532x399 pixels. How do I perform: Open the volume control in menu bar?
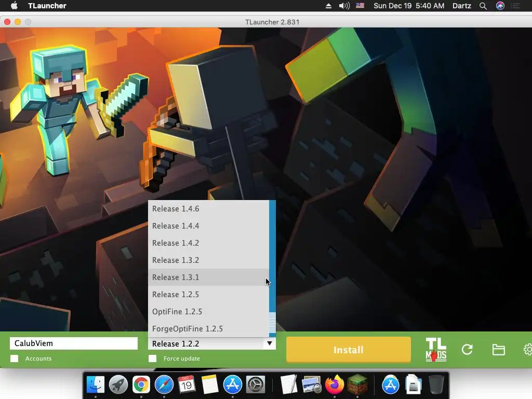(344, 6)
